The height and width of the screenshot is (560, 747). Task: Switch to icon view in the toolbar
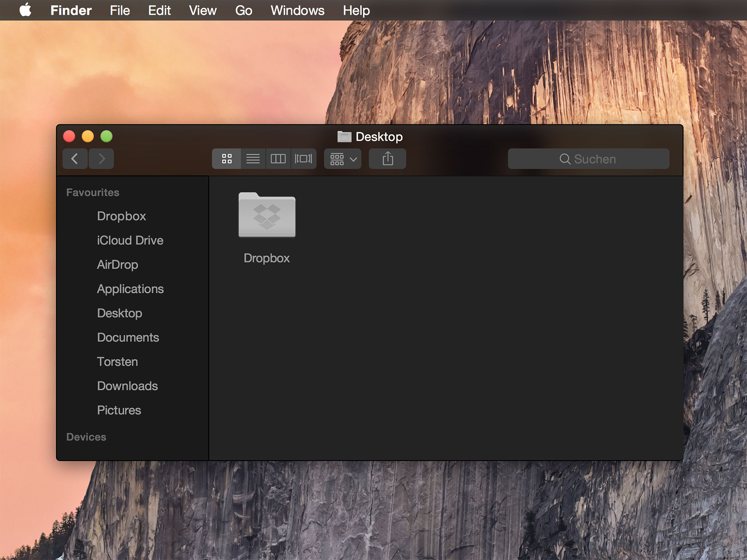(x=226, y=158)
